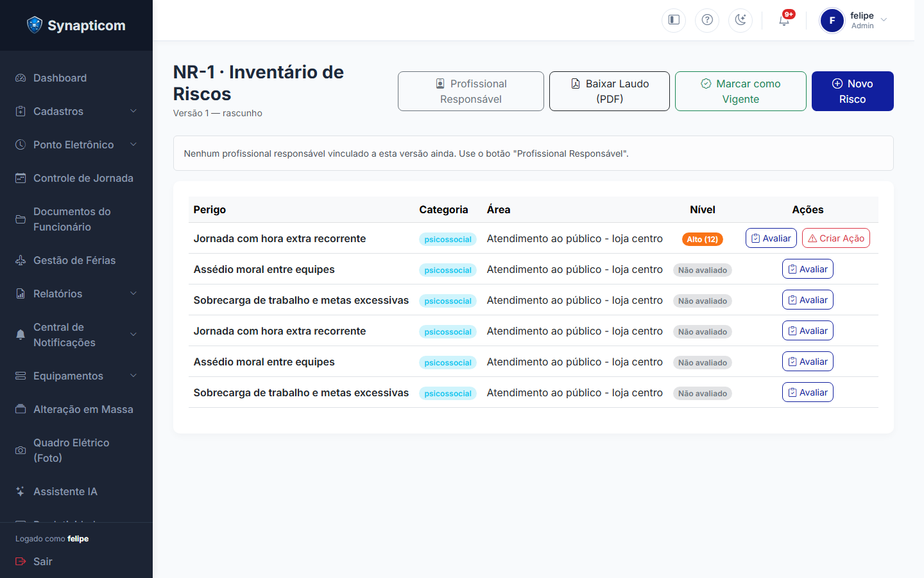The width and height of the screenshot is (924, 578).
Task: Click the Sair logout link
Action: pos(34,561)
